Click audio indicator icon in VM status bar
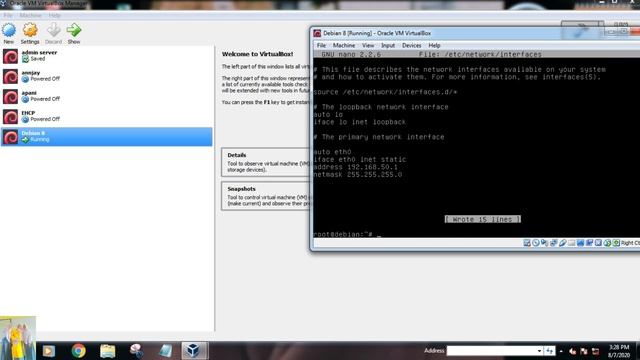 pyautogui.click(x=544, y=243)
